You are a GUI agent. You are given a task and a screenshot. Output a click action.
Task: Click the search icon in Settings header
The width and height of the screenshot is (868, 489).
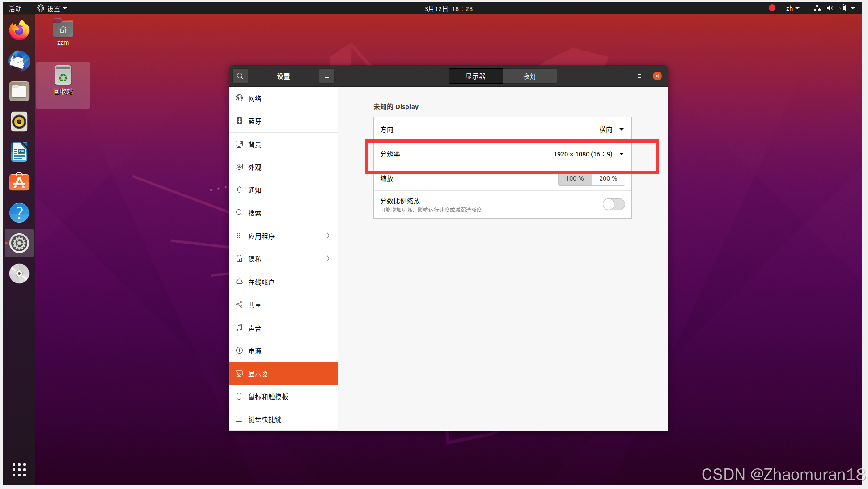click(240, 76)
